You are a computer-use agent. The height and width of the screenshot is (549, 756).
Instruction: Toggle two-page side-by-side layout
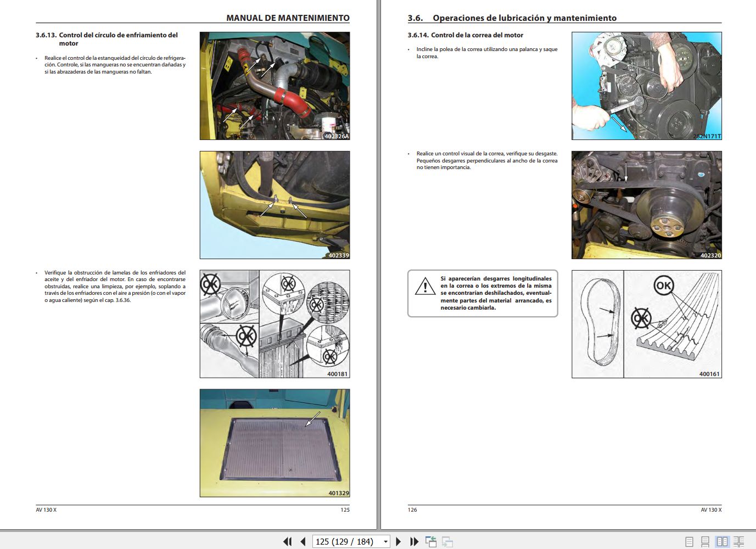[723, 541]
